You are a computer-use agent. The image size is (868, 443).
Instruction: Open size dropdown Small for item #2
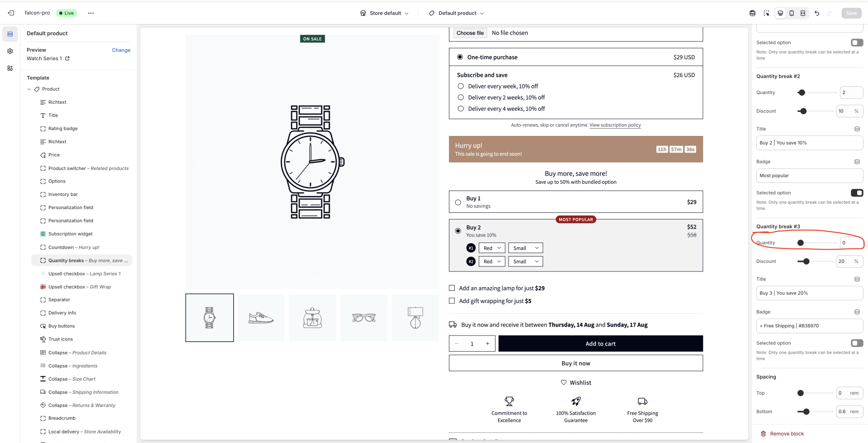525,261
